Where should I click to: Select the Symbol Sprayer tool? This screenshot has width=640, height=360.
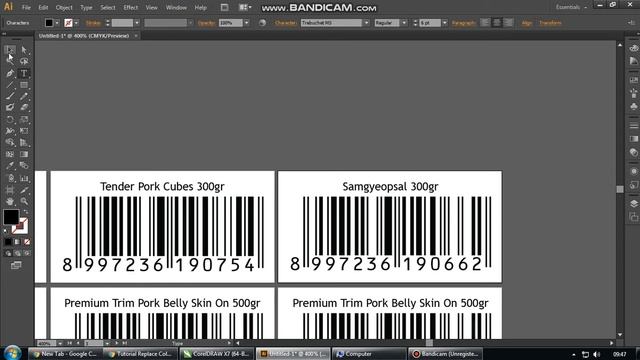pyautogui.click(x=10, y=178)
